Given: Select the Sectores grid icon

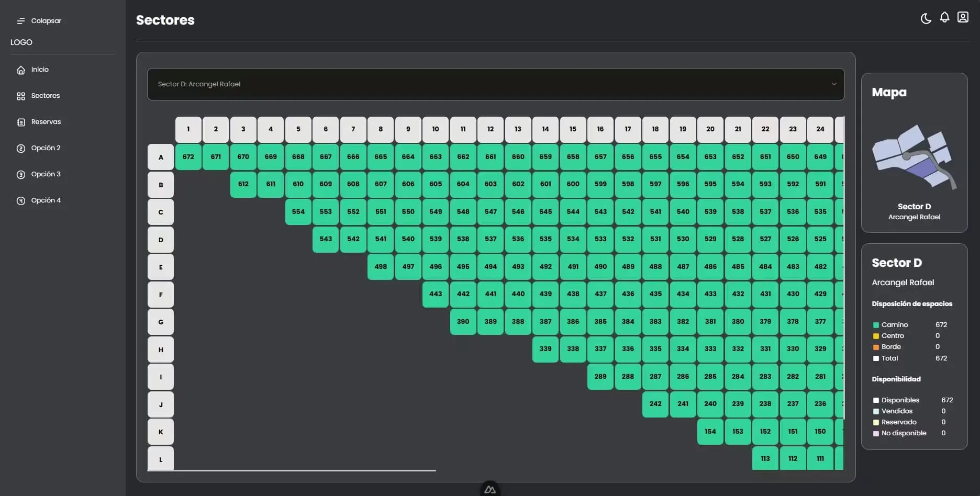Looking at the screenshot, I should click(20, 96).
